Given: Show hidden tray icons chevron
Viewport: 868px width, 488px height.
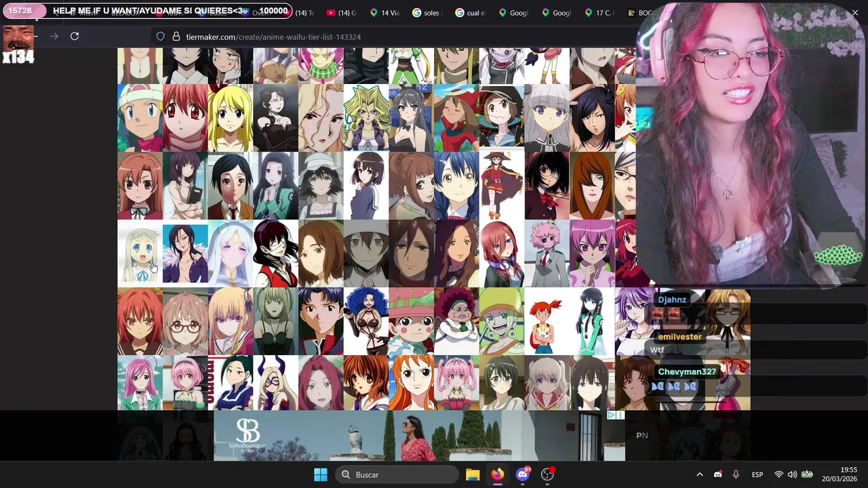Looking at the screenshot, I should click(700, 474).
